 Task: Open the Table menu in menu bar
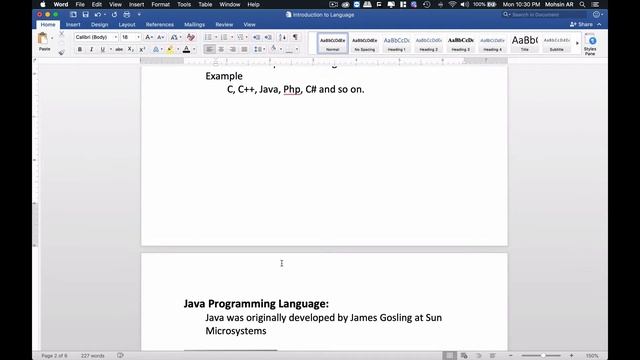point(205,4)
